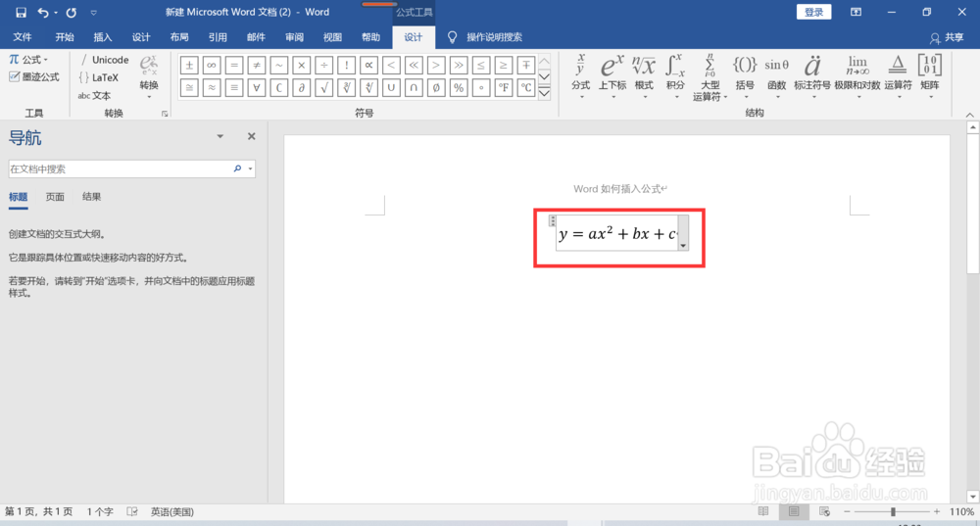The height and width of the screenshot is (526, 980).
Task: Insert the degrees Fahrenheit °F symbol
Action: [x=504, y=87]
